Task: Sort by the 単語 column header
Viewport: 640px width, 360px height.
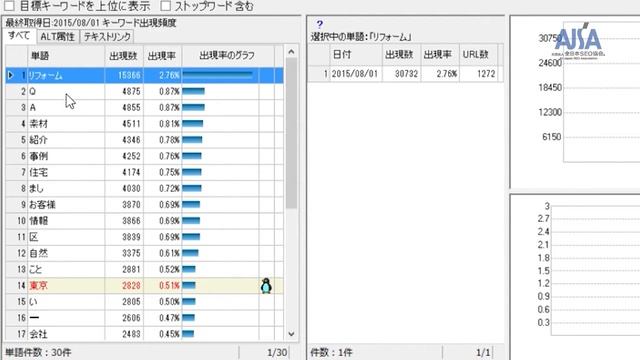Action: 66,56
